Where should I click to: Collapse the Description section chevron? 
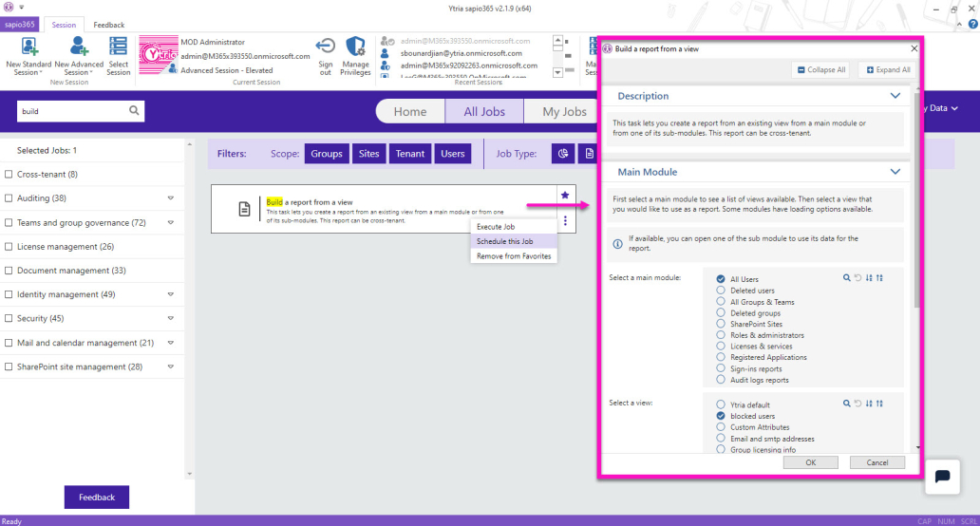895,96
